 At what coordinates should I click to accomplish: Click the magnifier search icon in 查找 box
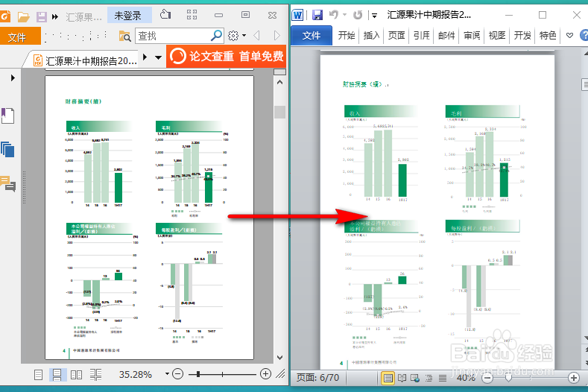(216, 36)
